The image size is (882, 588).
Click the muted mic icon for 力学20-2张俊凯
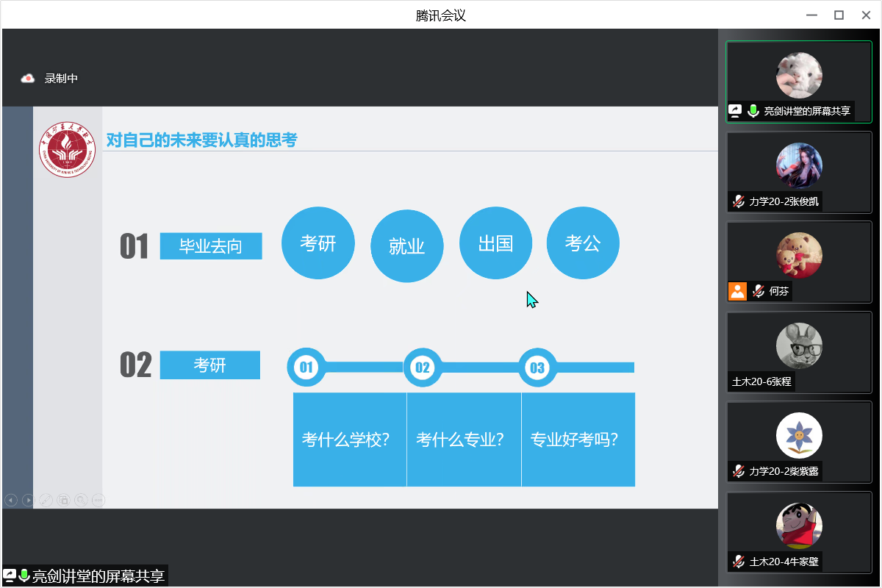click(x=738, y=201)
